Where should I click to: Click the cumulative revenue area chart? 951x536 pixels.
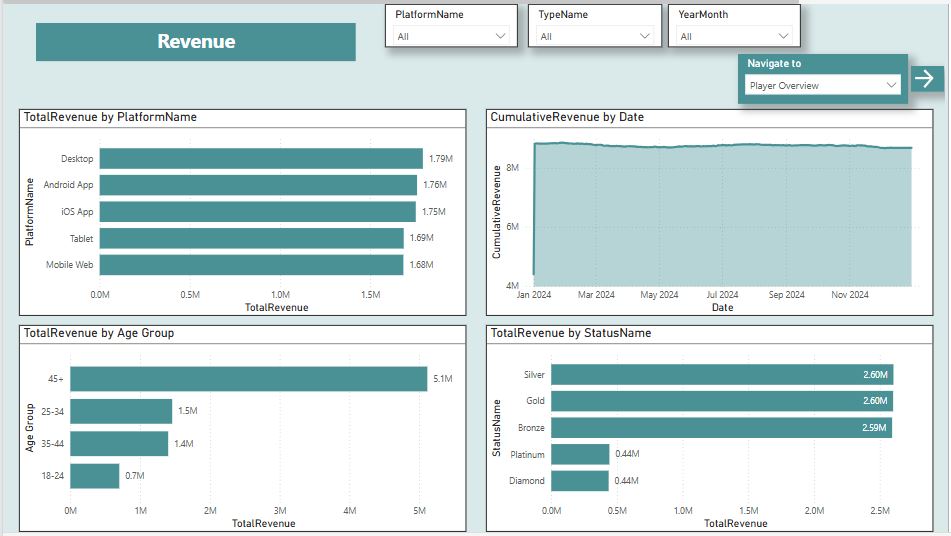click(x=722, y=215)
